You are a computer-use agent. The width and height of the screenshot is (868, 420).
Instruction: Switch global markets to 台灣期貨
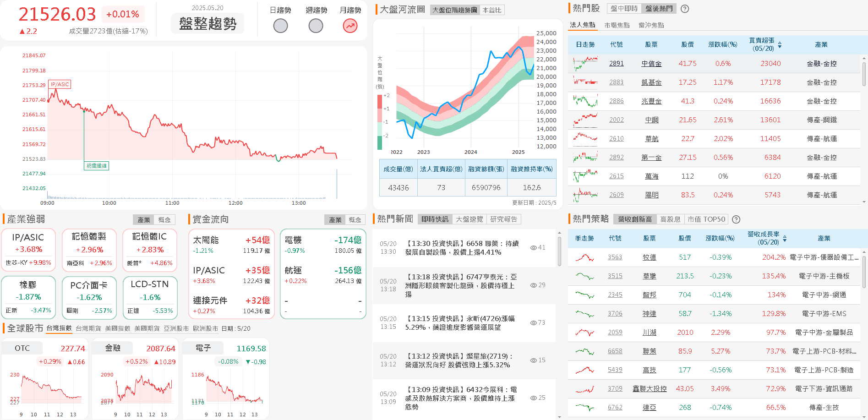(88, 328)
